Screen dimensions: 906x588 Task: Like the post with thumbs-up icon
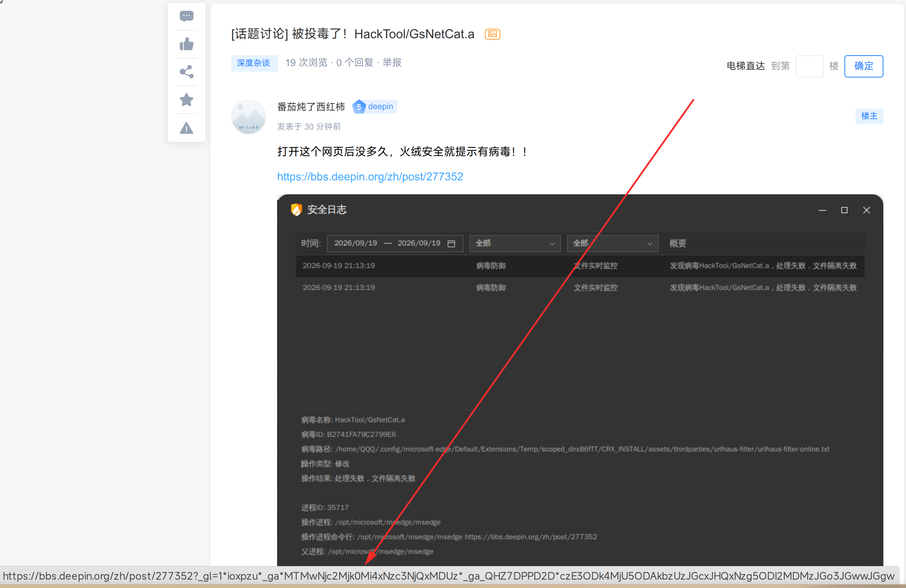[187, 44]
